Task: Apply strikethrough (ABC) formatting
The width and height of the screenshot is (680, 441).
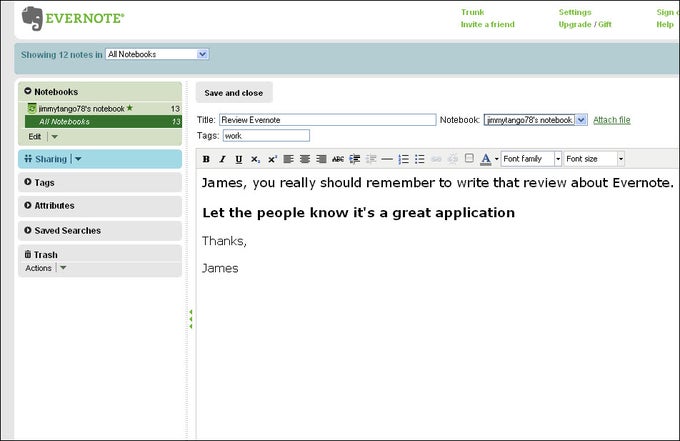Action: tap(338, 159)
